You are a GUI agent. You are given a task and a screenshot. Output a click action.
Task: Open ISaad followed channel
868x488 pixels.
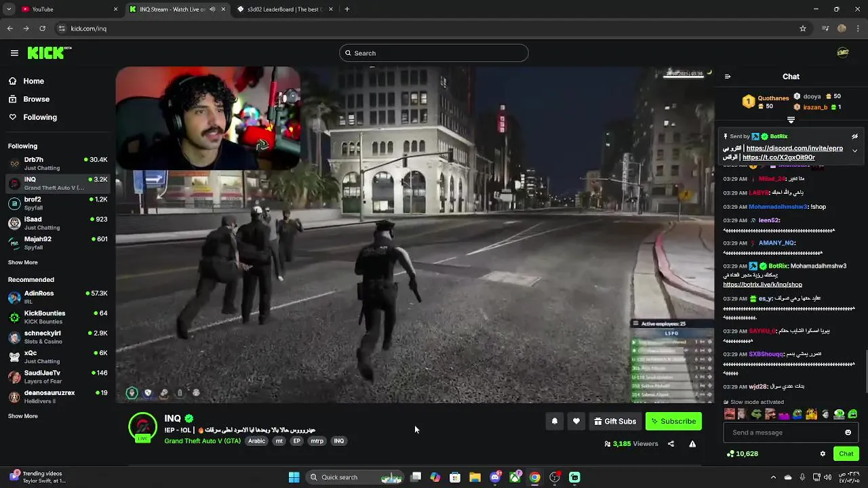coord(58,223)
